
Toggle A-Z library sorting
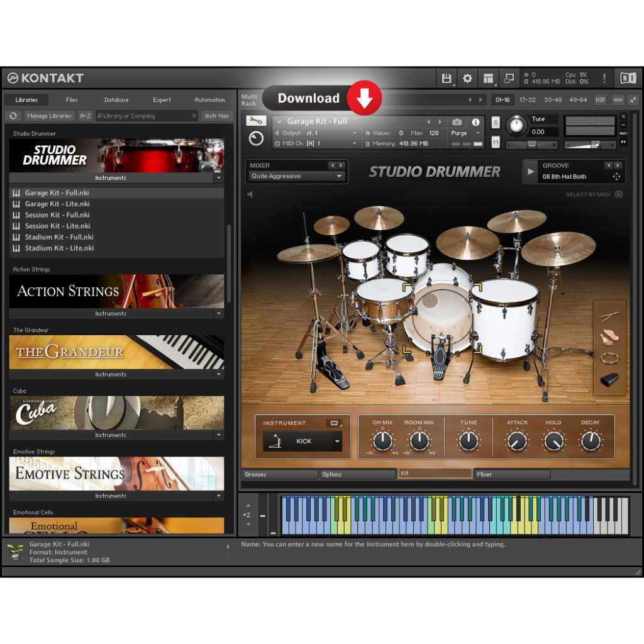tap(85, 116)
